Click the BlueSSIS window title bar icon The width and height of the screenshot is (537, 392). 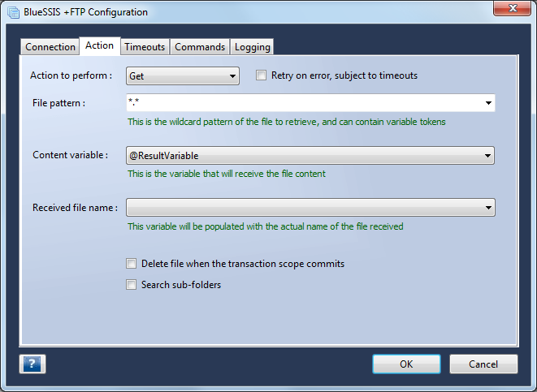coord(13,12)
